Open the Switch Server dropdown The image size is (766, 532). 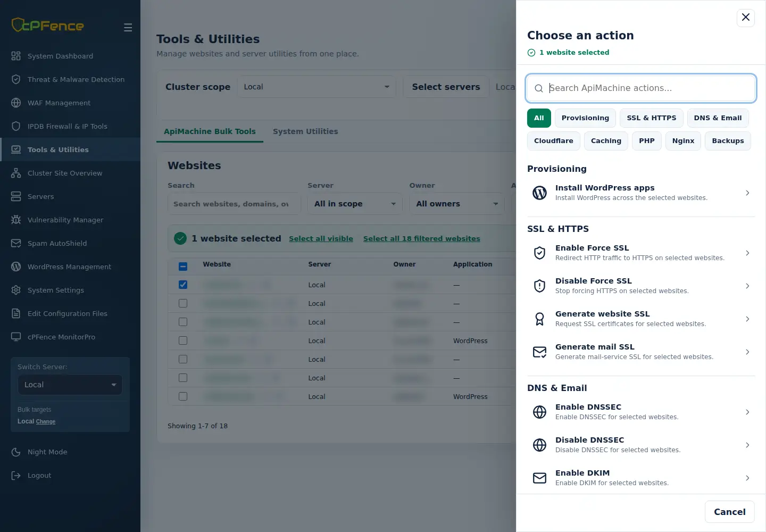[70, 385]
